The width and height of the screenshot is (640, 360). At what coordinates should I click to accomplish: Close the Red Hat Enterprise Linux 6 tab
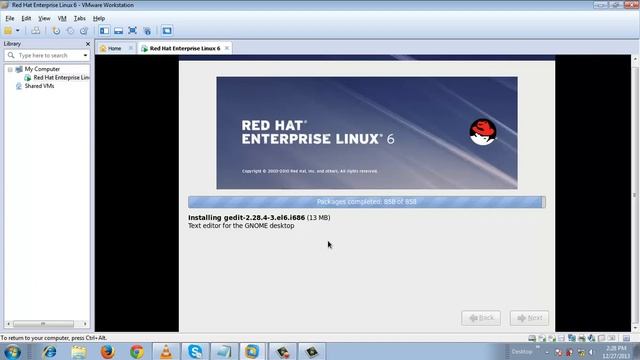tap(227, 48)
